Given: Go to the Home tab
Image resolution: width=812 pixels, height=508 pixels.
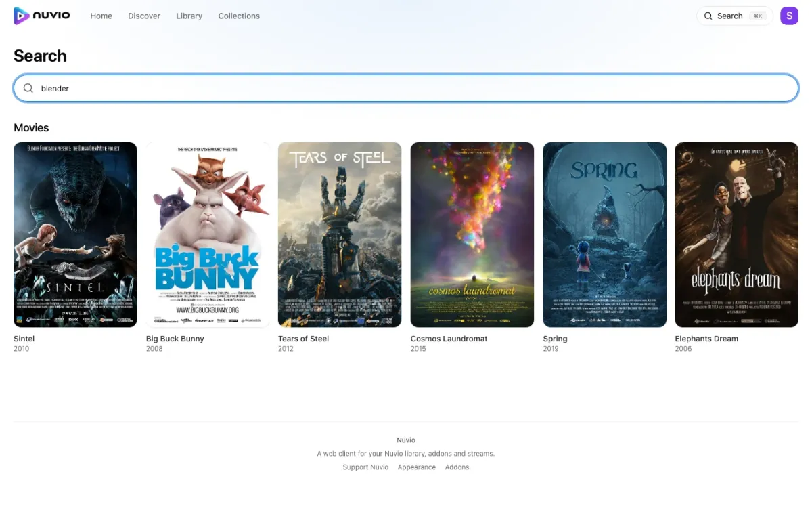Looking at the screenshot, I should pos(101,16).
